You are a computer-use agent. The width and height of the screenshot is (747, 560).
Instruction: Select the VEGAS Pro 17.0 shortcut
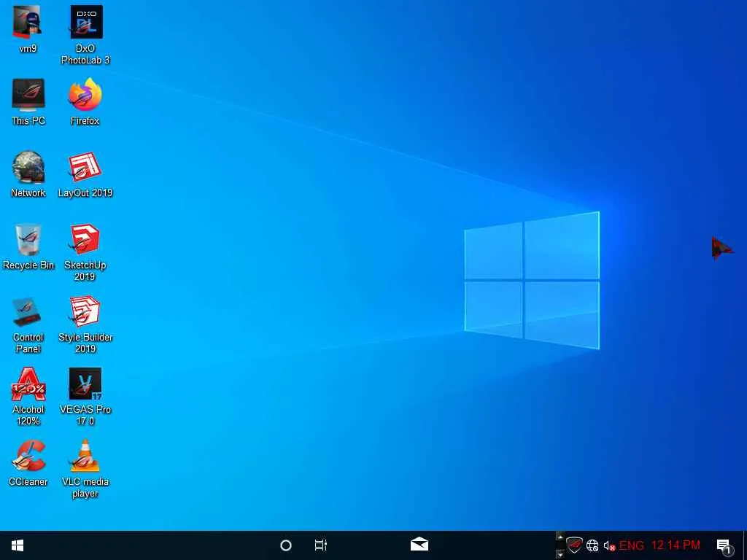coord(85,397)
